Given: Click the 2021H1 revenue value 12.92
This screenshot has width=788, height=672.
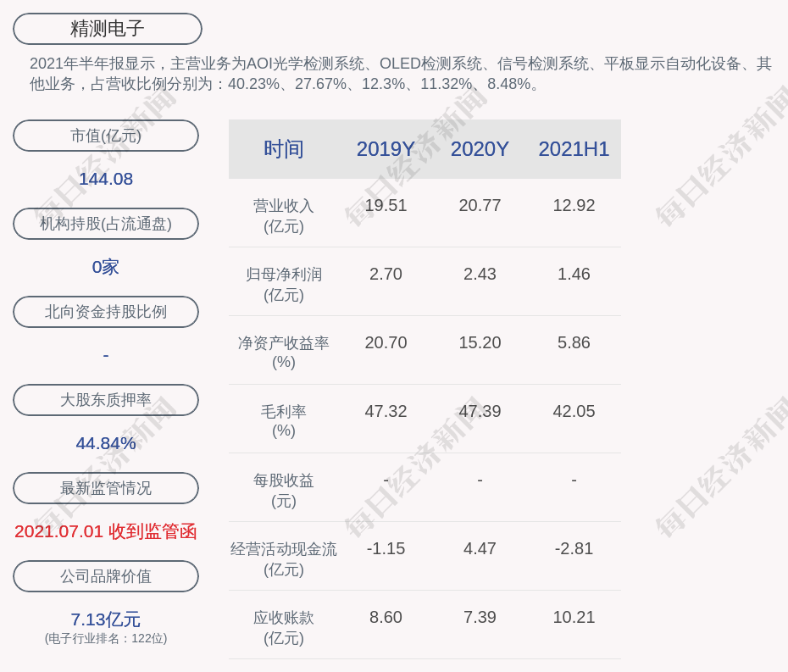Looking at the screenshot, I should tap(574, 205).
